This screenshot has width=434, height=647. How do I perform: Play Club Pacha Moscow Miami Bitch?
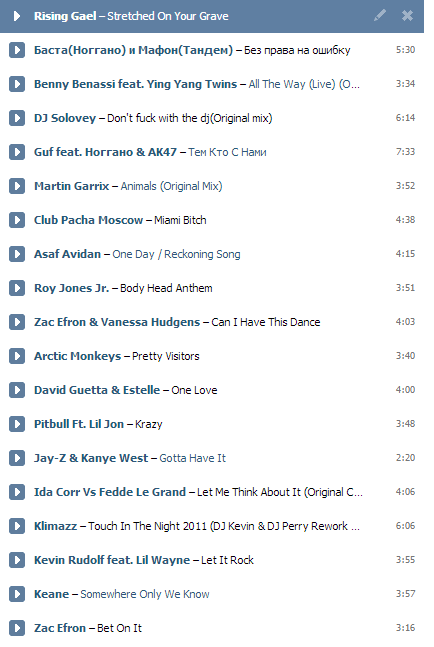click(x=17, y=220)
